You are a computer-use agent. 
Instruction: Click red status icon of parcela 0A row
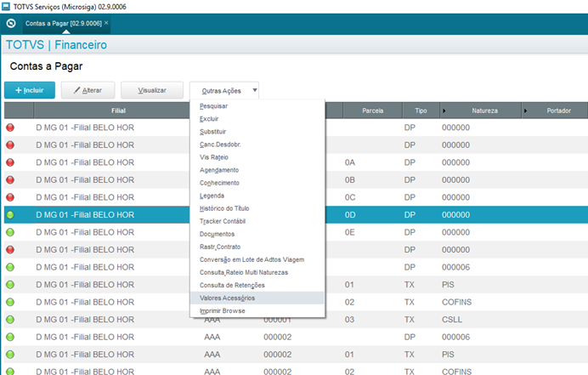[x=10, y=162]
